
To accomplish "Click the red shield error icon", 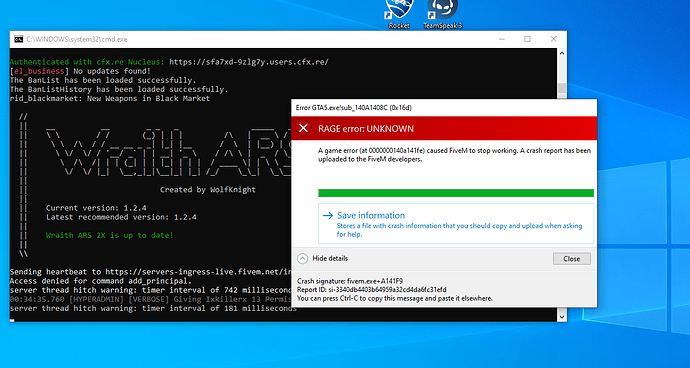I will [x=303, y=128].
